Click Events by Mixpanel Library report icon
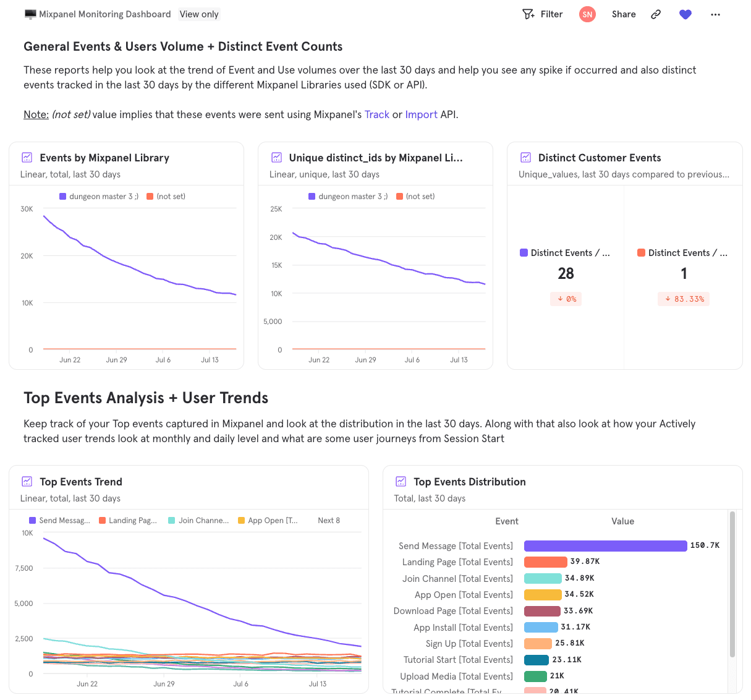 click(27, 158)
